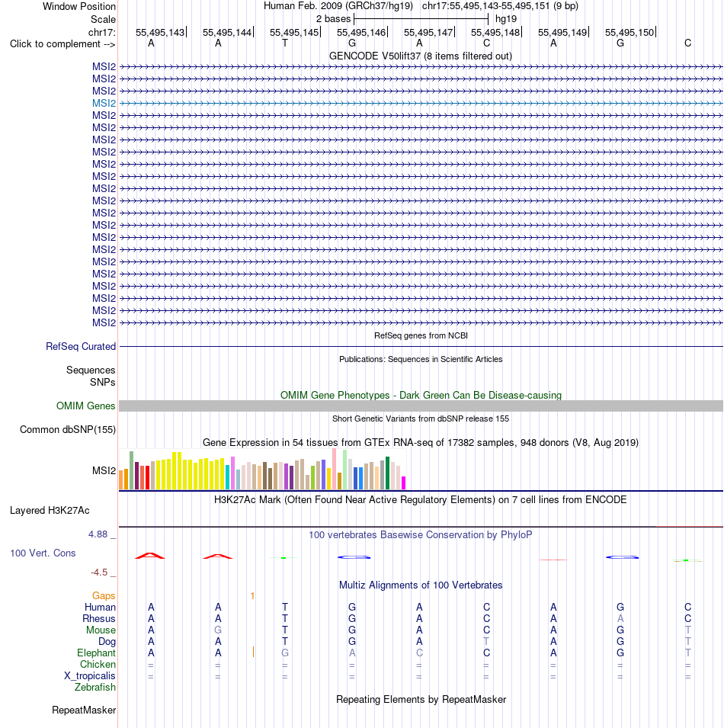The width and height of the screenshot is (724, 728).
Task: Click 'Publications: Sequences in Scientific Articles' title
Action: tap(421, 359)
